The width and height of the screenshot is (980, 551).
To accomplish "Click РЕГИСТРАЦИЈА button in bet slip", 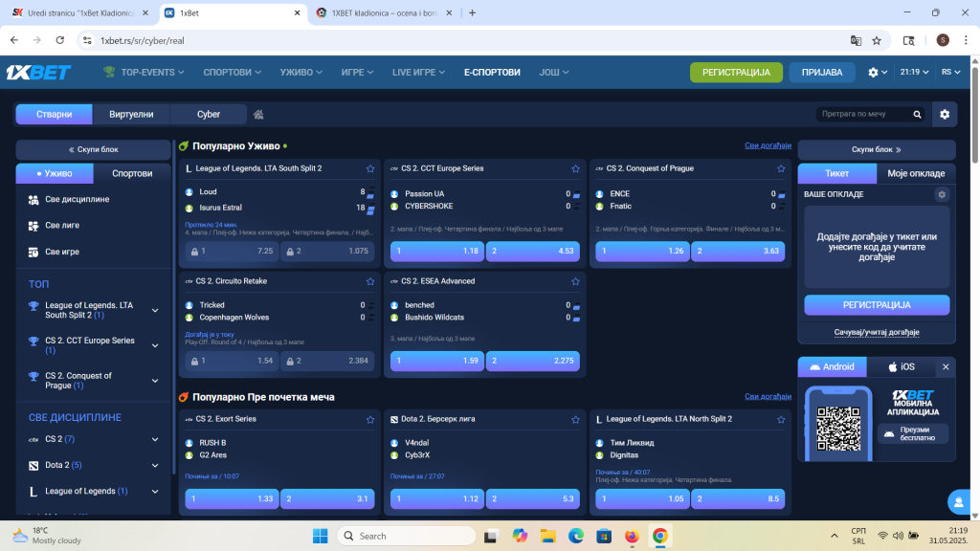I will (x=877, y=305).
